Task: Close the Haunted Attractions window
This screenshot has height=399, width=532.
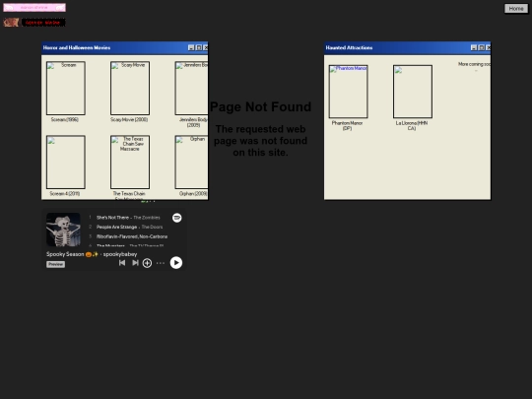Action: [489, 48]
